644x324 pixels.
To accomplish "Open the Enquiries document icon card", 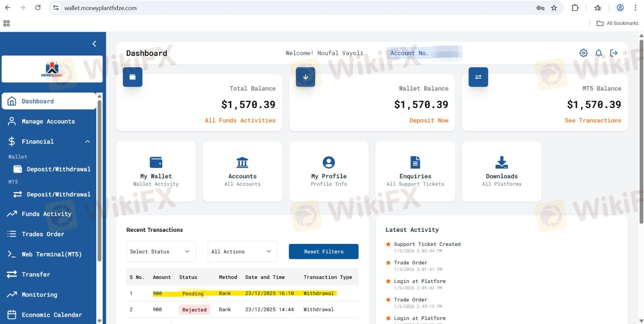I will pyautogui.click(x=415, y=163).
